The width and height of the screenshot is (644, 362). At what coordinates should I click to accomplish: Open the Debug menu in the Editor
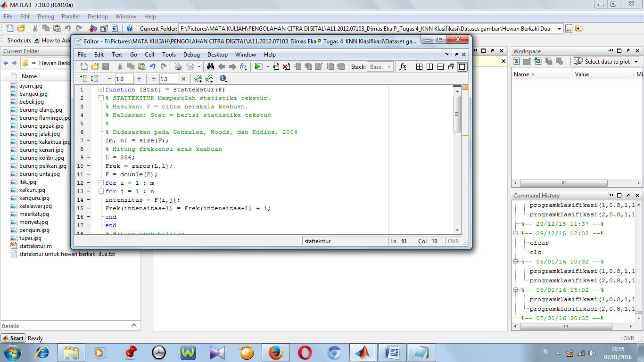click(191, 54)
